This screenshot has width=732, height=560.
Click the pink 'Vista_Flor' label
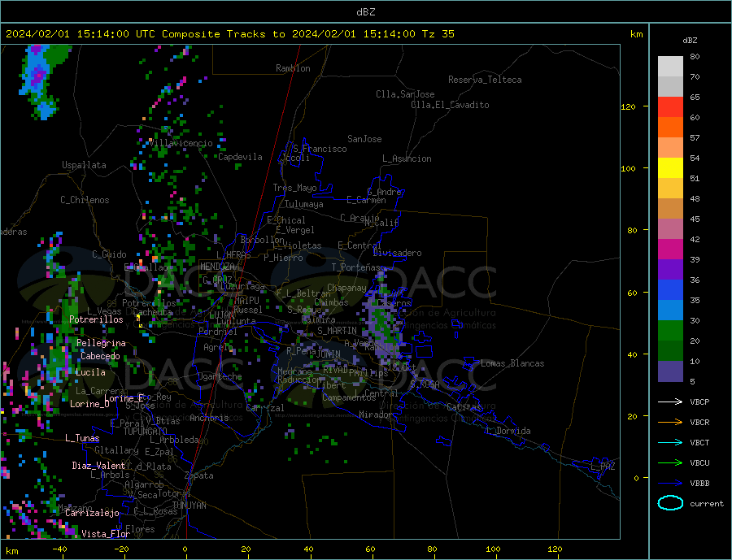(106, 534)
